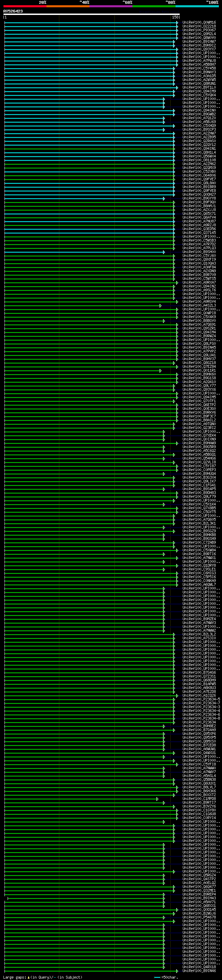Select label UniRef100_O81108

point(199,160)
